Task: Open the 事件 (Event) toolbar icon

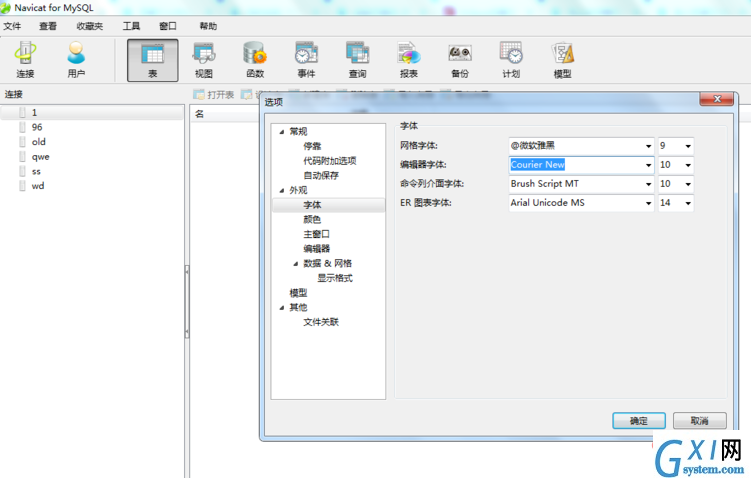Action: [x=306, y=60]
